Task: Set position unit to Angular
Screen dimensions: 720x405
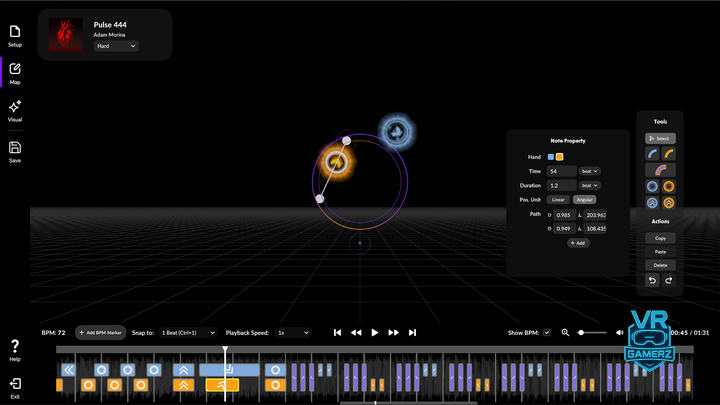Action: pos(583,199)
